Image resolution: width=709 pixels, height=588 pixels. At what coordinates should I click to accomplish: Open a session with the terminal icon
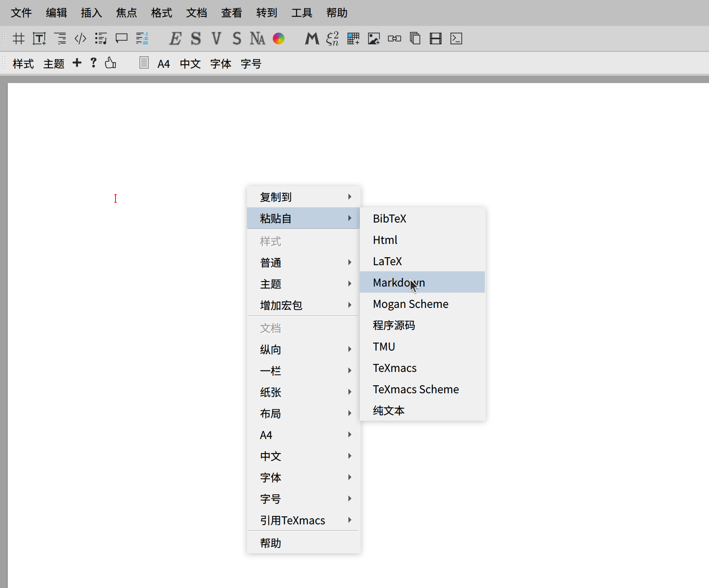pyautogui.click(x=456, y=38)
